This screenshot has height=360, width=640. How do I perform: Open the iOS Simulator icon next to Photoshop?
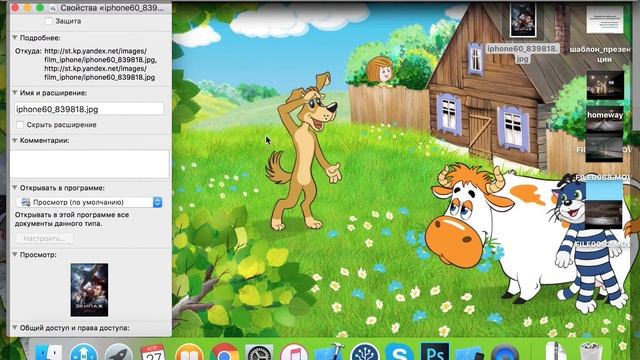pyautogui.click(x=469, y=353)
